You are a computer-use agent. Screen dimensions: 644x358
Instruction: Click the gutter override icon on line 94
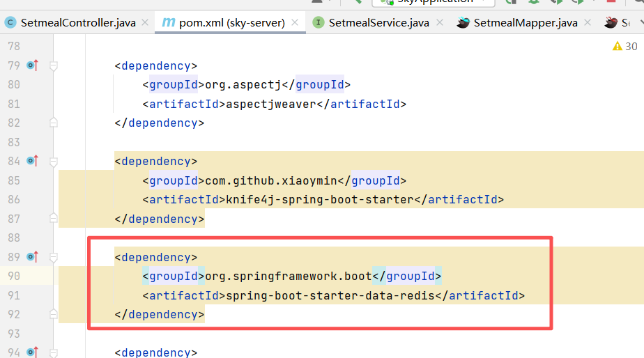33,352
